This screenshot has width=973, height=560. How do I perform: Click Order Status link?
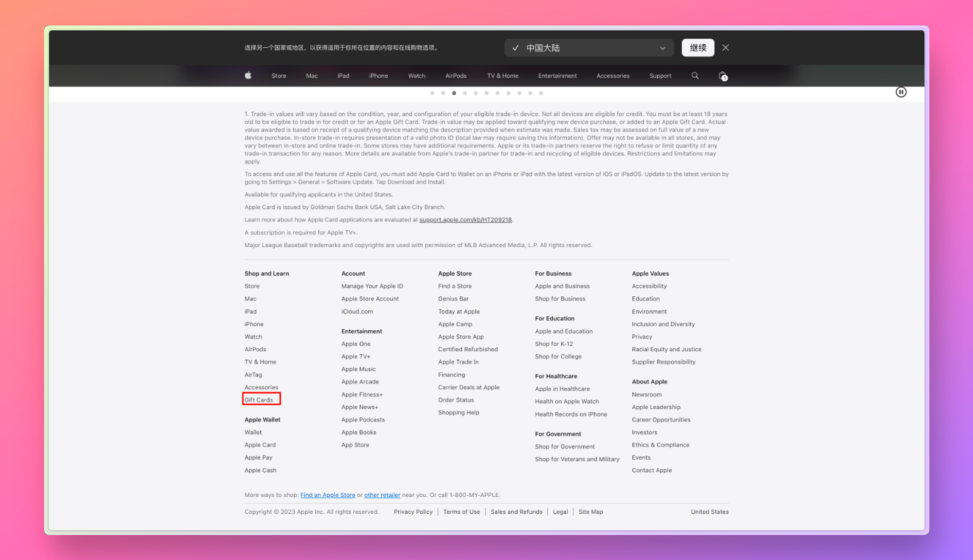click(x=456, y=400)
